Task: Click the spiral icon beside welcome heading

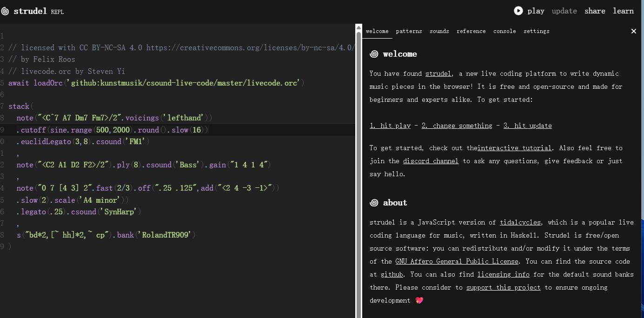Action: click(x=374, y=54)
